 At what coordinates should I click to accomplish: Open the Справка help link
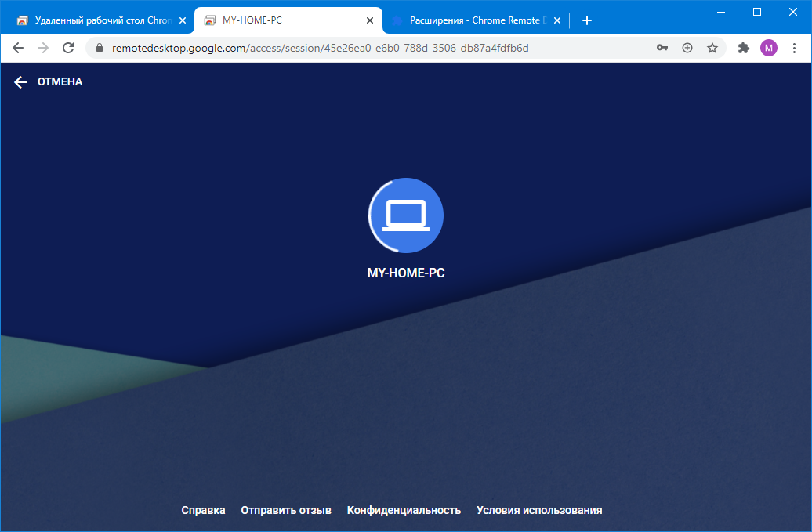click(x=203, y=510)
